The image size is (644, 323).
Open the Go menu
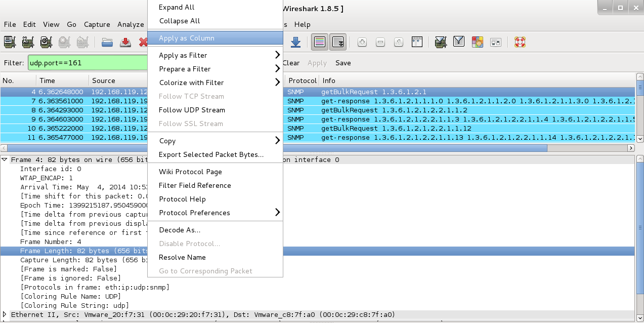tap(72, 24)
